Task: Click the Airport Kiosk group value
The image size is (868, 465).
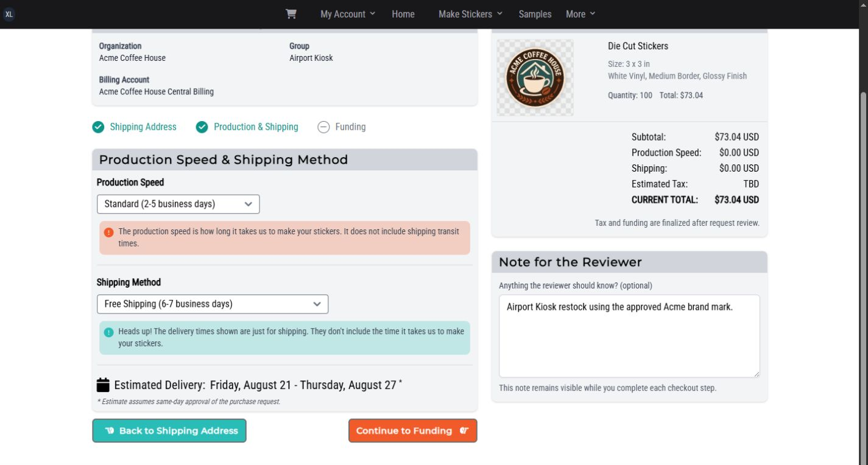Action: [x=311, y=58]
